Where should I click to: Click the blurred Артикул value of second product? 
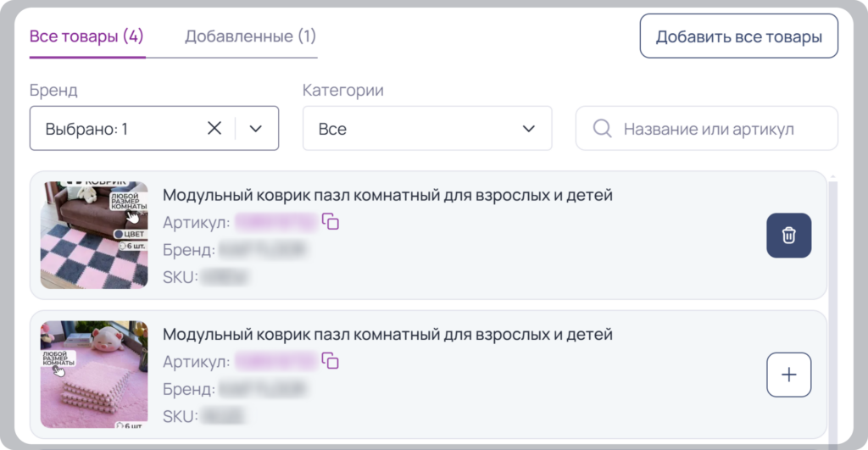275,361
